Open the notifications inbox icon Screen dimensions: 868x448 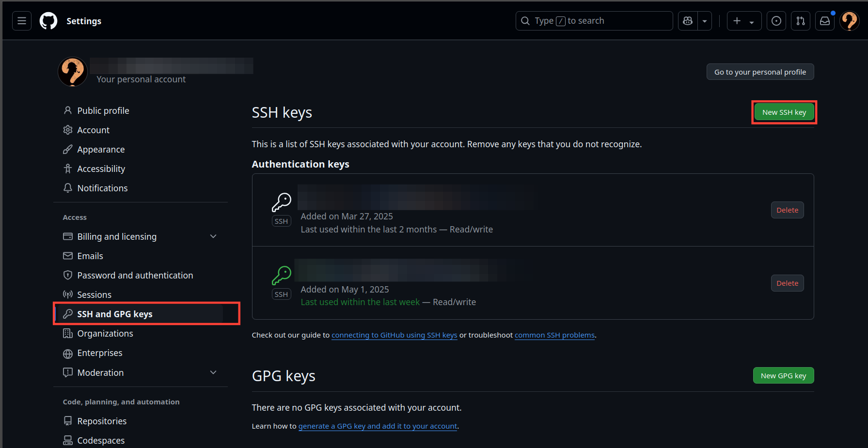click(x=825, y=21)
